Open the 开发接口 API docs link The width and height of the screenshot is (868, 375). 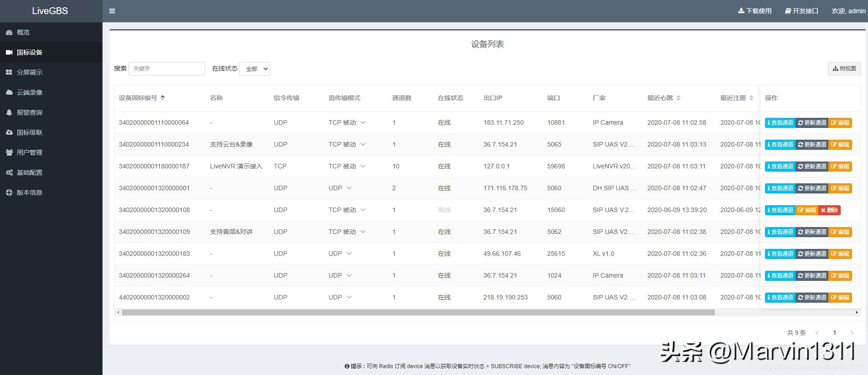802,11
